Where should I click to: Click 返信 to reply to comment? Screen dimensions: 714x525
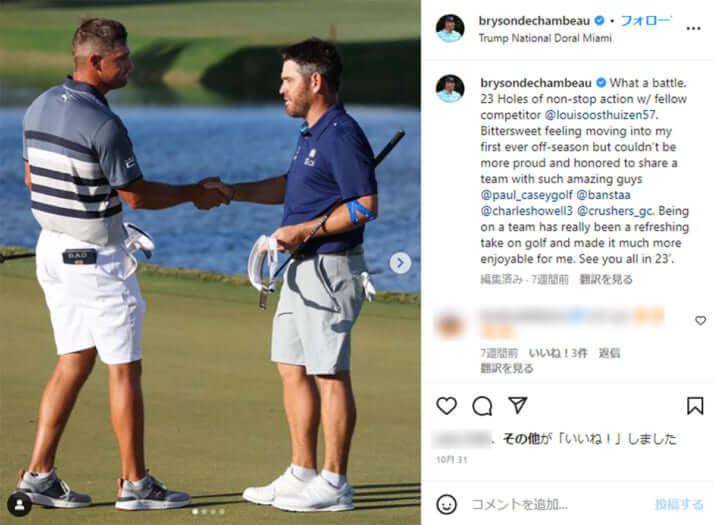coord(609,353)
